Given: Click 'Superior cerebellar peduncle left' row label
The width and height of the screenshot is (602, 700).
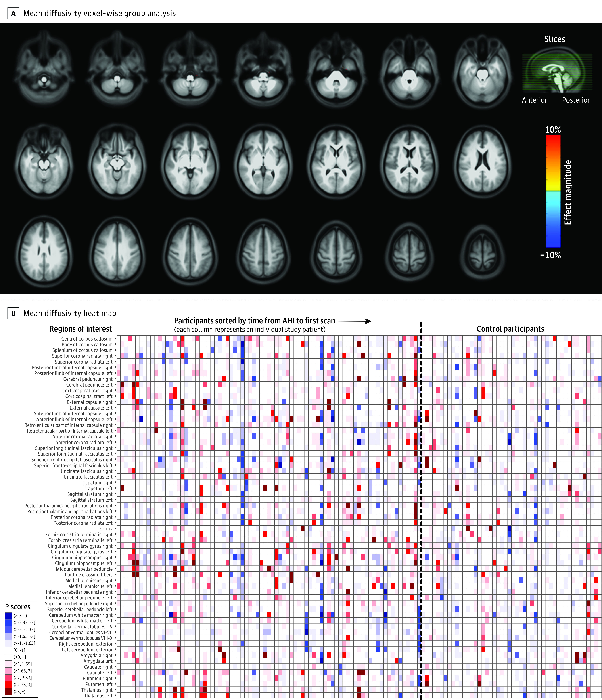Looking at the screenshot, I should (x=80, y=610).
